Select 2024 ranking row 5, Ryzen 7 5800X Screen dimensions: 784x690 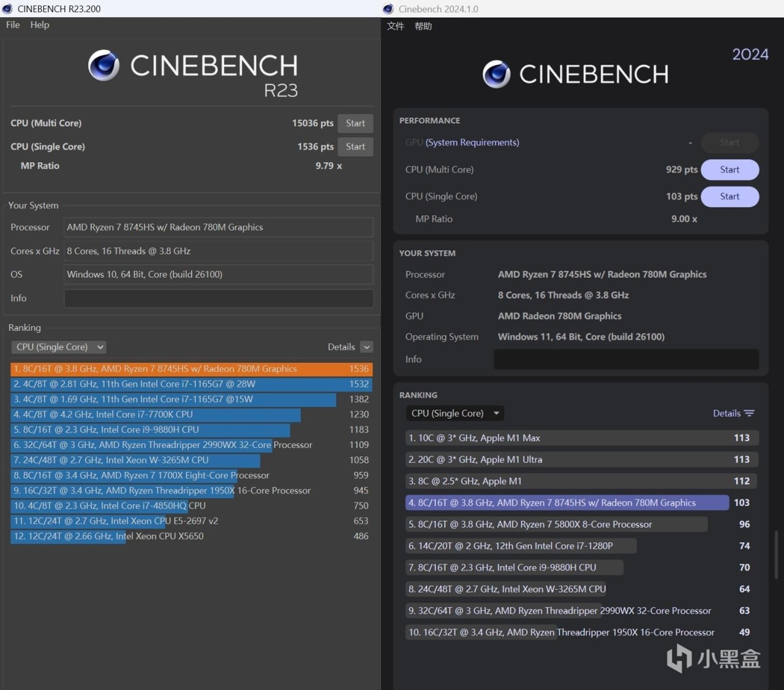pos(582,525)
